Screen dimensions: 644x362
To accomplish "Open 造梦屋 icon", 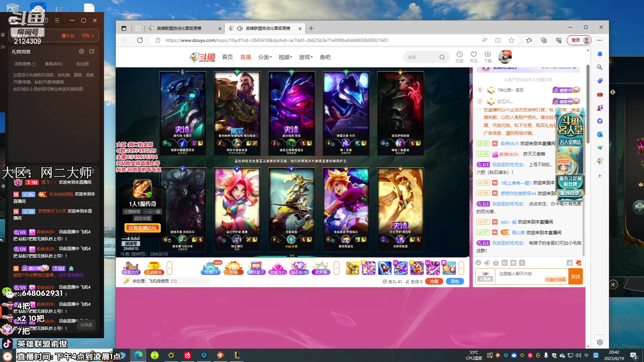I will pyautogui.click(x=321, y=268).
